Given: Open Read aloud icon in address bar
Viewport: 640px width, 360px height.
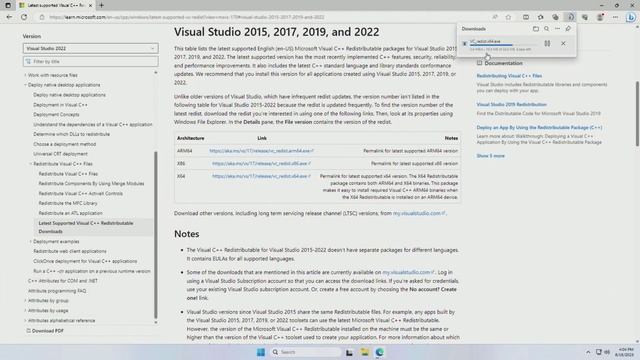Looking at the screenshot, I should coord(495,17).
